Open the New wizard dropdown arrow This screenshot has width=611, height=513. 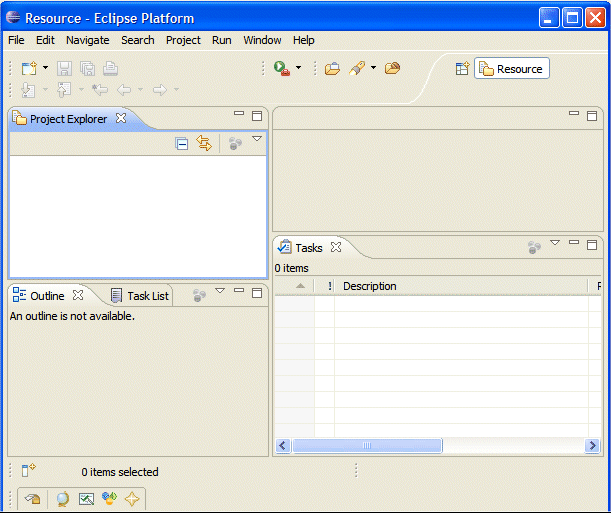pos(46,68)
